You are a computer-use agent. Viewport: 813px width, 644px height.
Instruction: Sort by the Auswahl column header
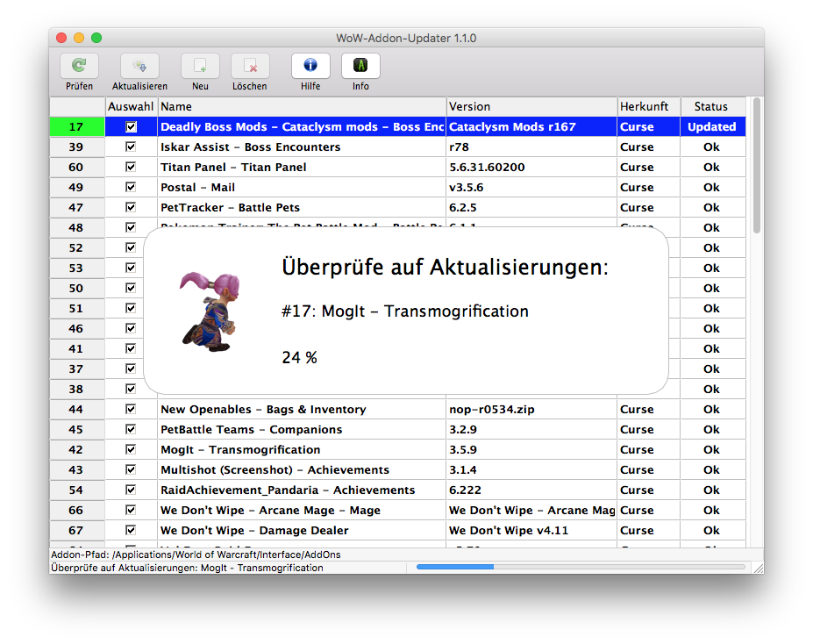click(132, 106)
